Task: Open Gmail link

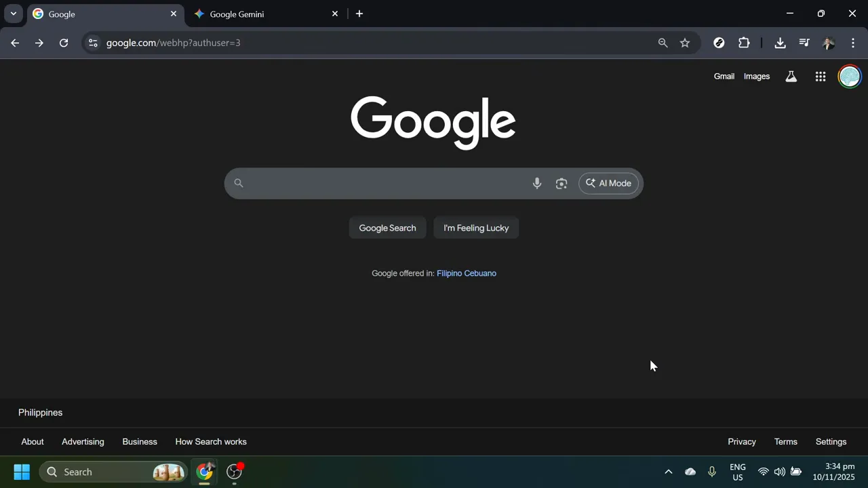Action: tap(724, 77)
